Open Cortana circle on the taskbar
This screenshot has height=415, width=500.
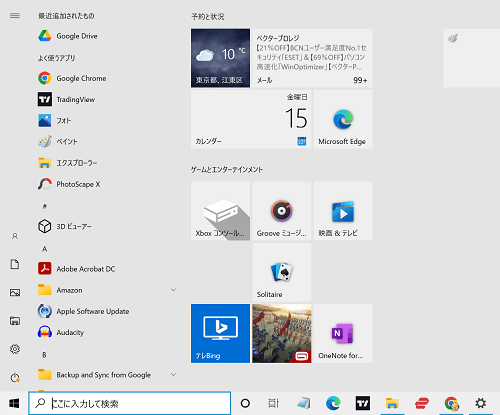click(x=245, y=403)
